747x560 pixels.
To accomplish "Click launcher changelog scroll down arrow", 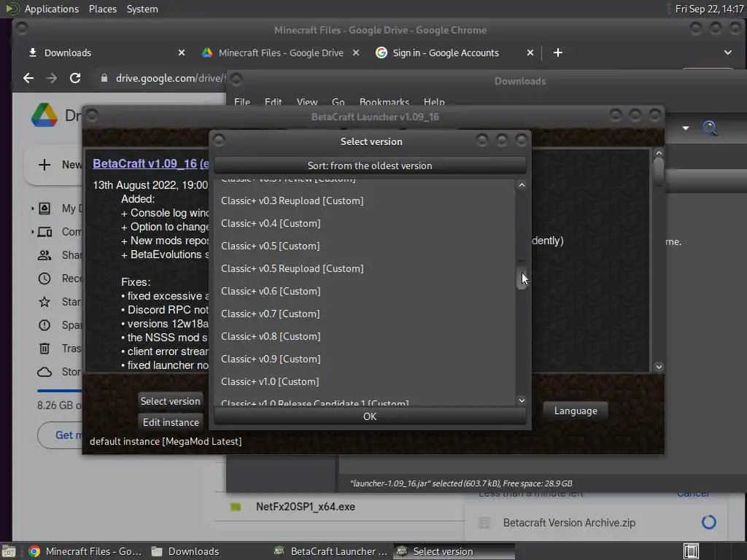I will point(659,367).
